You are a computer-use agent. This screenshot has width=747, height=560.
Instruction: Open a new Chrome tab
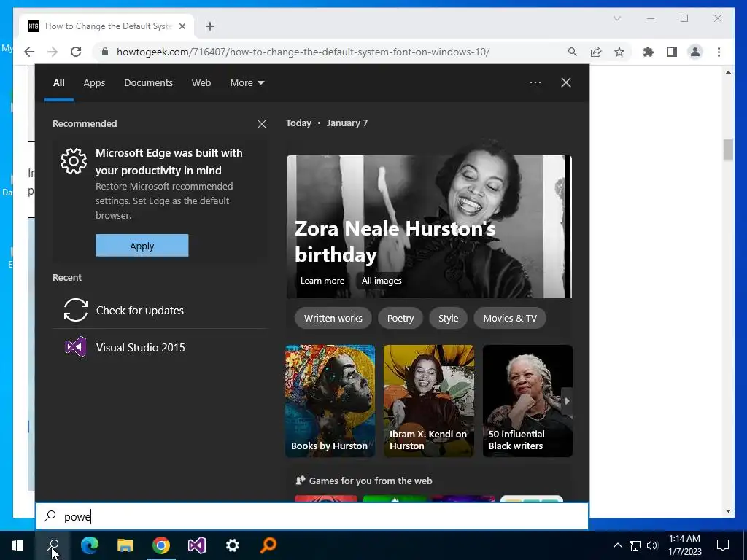pyautogui.click(x=210, y=26)
